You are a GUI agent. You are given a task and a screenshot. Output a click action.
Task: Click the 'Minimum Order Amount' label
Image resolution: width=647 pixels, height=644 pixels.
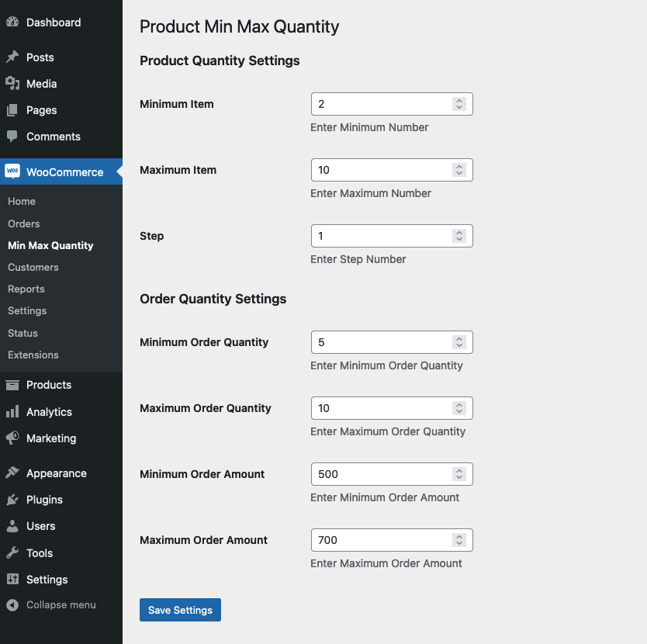[x=202, y=474]
